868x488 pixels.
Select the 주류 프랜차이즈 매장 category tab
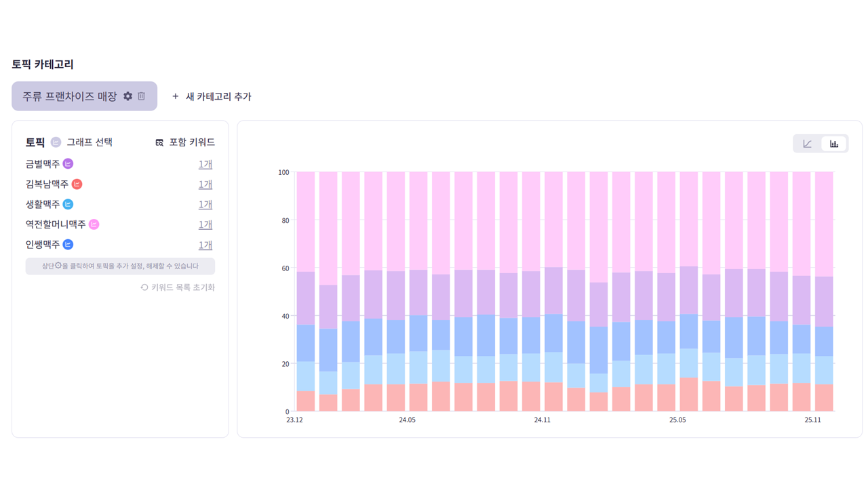[x=70, y=96]
